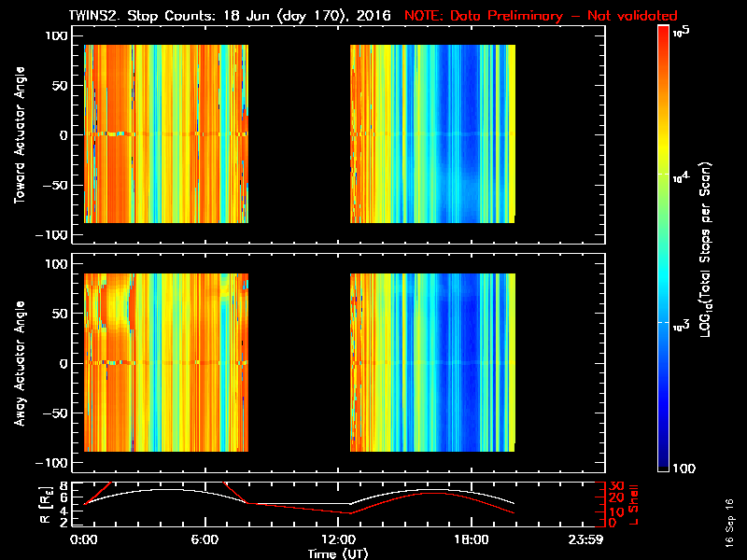Viewport: 747px width, 560px height.
Task: Click the 'Toward Actuator Angle' axis label
Action: tap(19, 135)
